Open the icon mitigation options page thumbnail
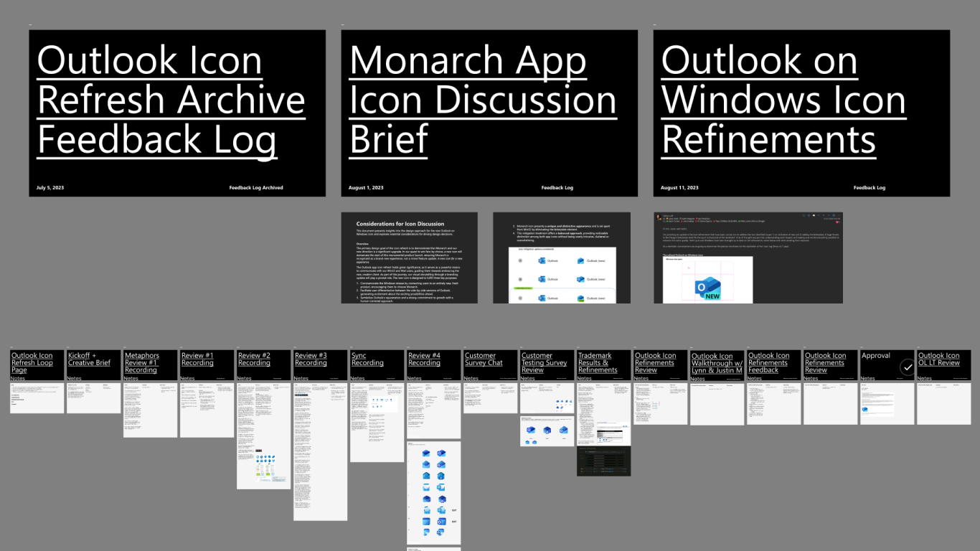980x551 pixels. 562,258
